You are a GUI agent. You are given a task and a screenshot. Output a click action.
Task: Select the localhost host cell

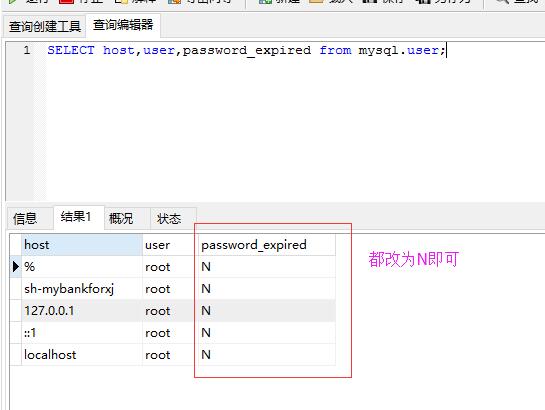pyautogui.click(x=82, y=355)
